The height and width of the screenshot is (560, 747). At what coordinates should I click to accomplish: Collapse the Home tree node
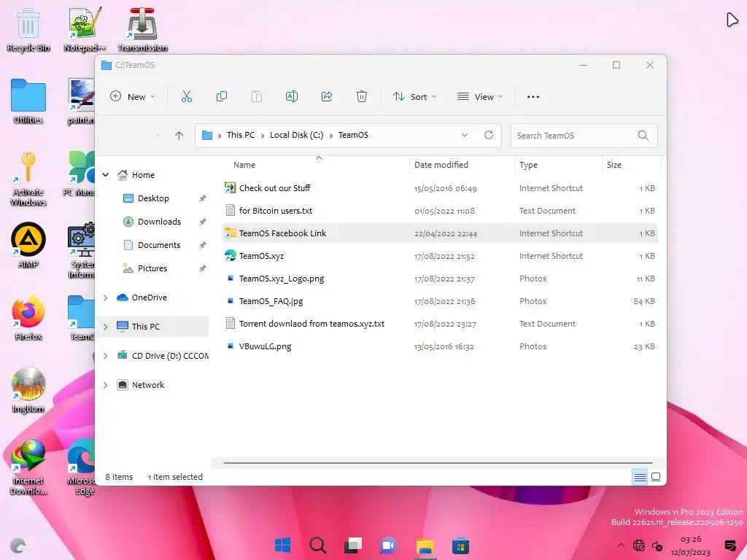pyautogui.click(x=106, y=175)
